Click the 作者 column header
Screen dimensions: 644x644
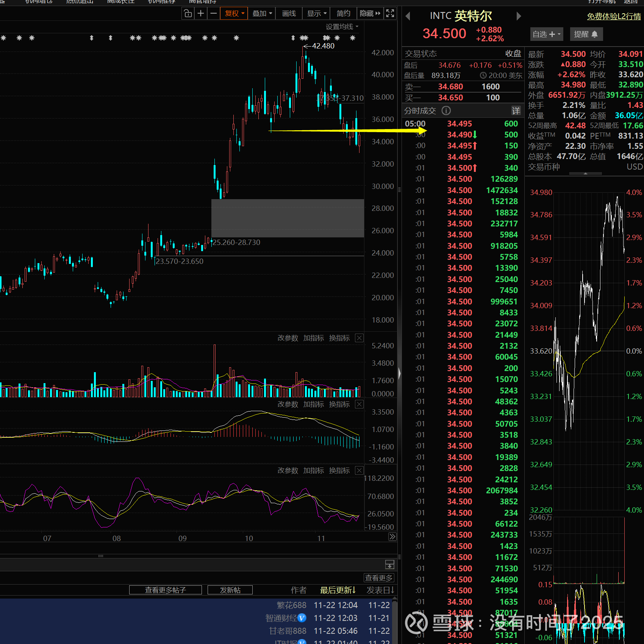pyautogui.click(x=299, y=590)
